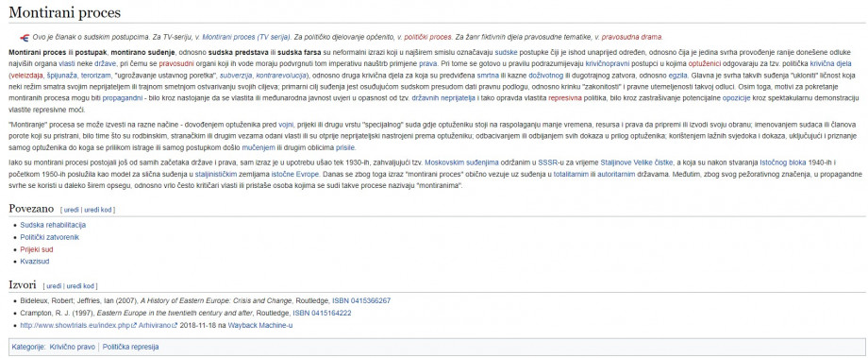Open 'Politički zatvorenik' in Povezano list
The height and width of the screenshot is (358, 868).
[50, 237]
